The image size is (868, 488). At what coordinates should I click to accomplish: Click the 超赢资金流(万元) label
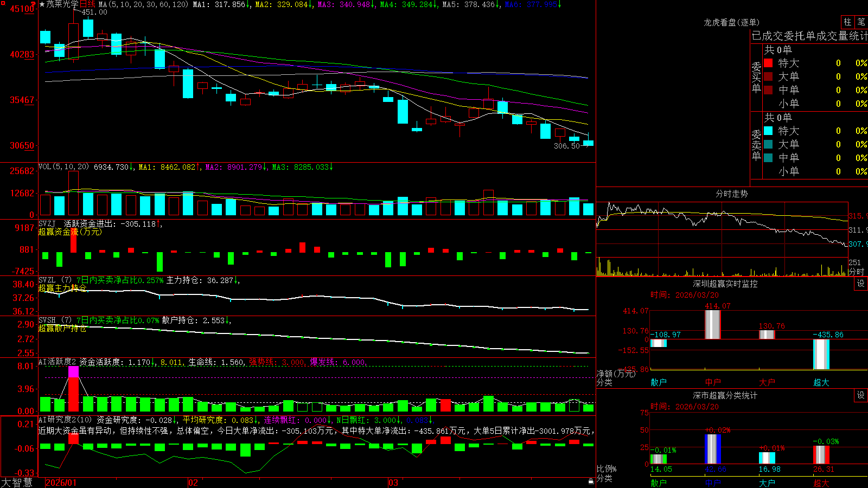click(70, 232)
